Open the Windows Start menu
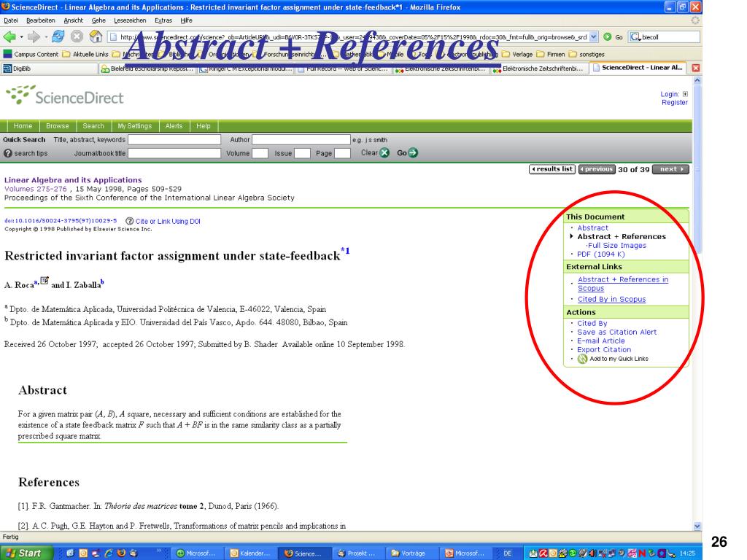Image resolution: width=747 pixels, height=560 pixels. [x=27, y=553]
